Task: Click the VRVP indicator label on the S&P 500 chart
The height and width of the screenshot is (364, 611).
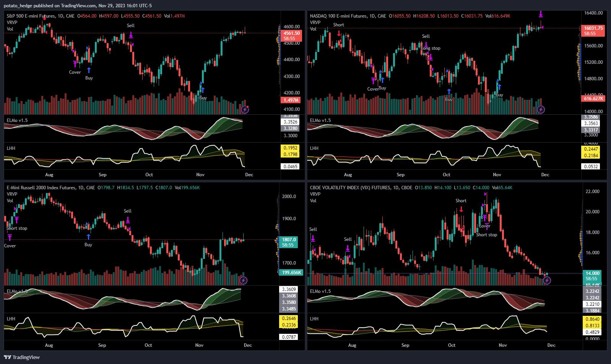Action: pyautogui.click(x=12, y=23)
